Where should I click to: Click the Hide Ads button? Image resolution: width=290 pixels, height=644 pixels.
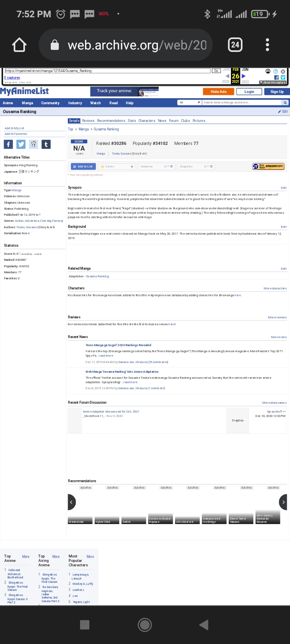point(219,91)
